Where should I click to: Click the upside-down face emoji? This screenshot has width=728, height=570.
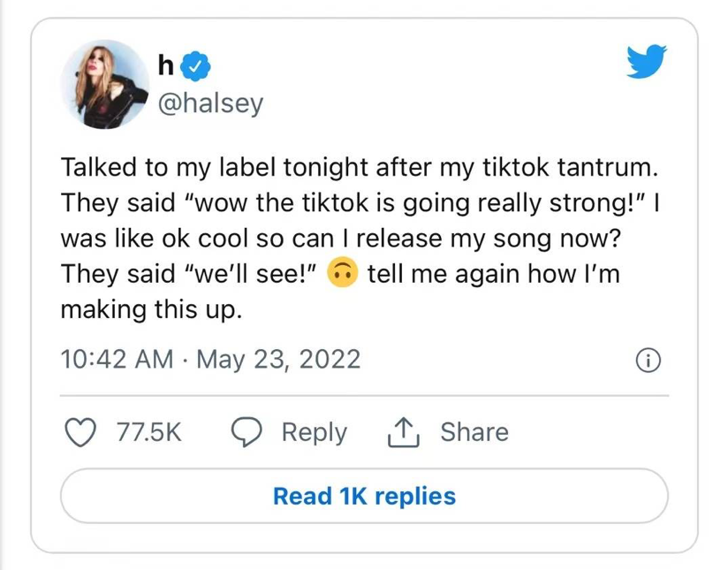(342, 274)
